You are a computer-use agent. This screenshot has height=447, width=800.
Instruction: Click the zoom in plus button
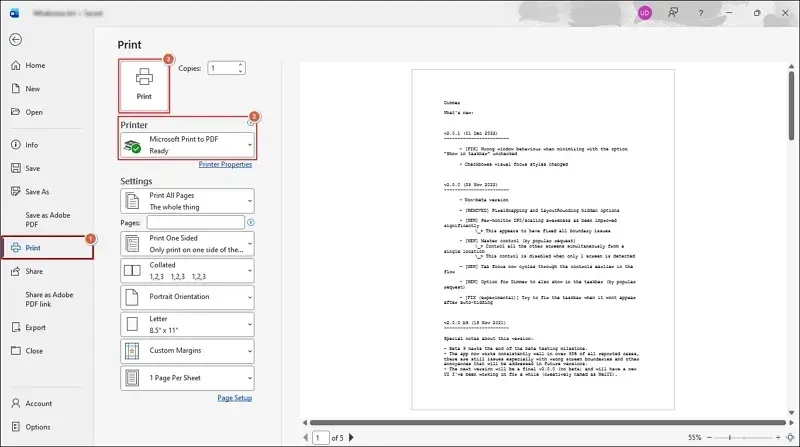click(x=778, y=438)
